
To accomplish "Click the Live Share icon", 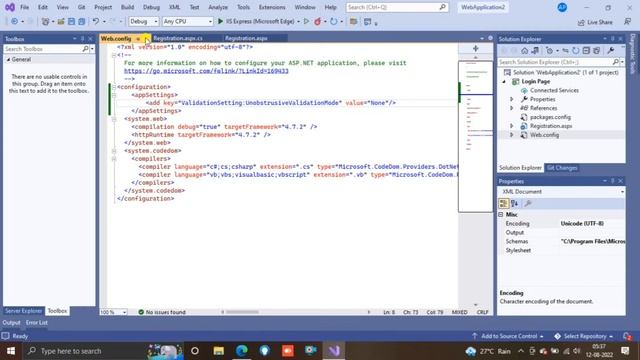I will click(581, 22).
